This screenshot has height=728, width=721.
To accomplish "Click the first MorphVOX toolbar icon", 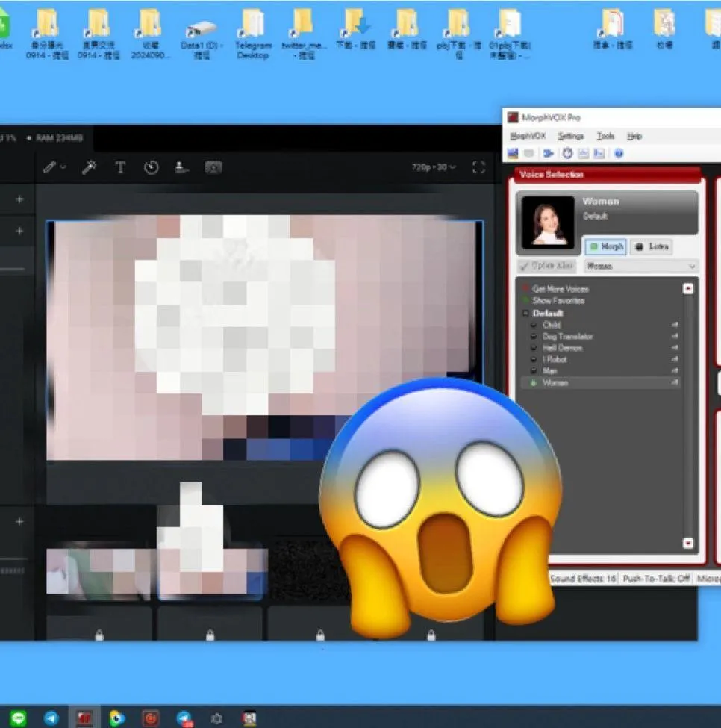I will [x=513, y=153].
